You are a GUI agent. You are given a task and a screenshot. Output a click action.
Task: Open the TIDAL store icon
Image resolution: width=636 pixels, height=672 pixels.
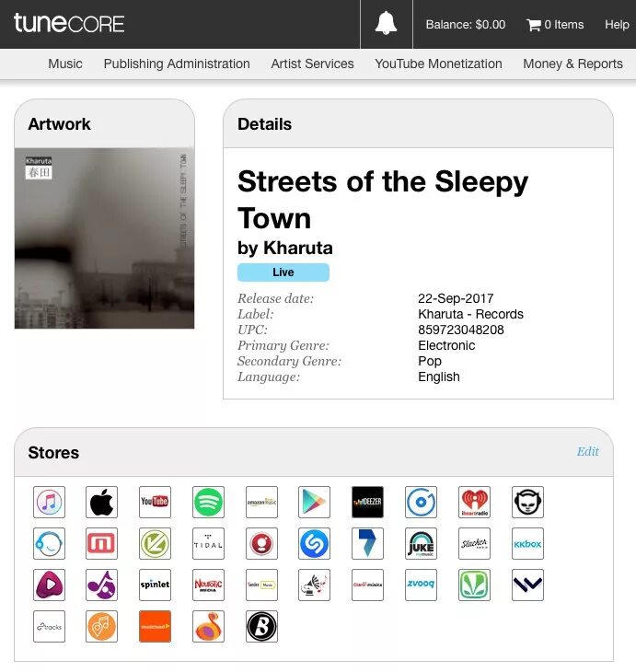(208, 543)
